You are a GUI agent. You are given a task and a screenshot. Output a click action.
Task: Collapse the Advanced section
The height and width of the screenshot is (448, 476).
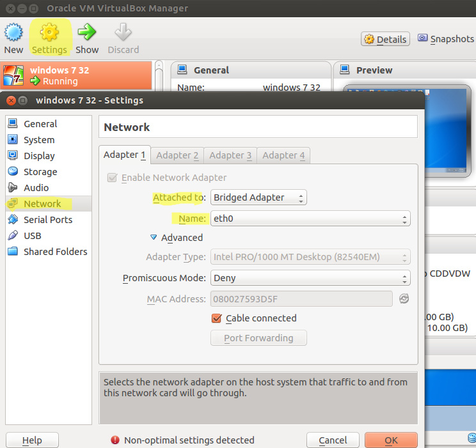coord(154,238)
